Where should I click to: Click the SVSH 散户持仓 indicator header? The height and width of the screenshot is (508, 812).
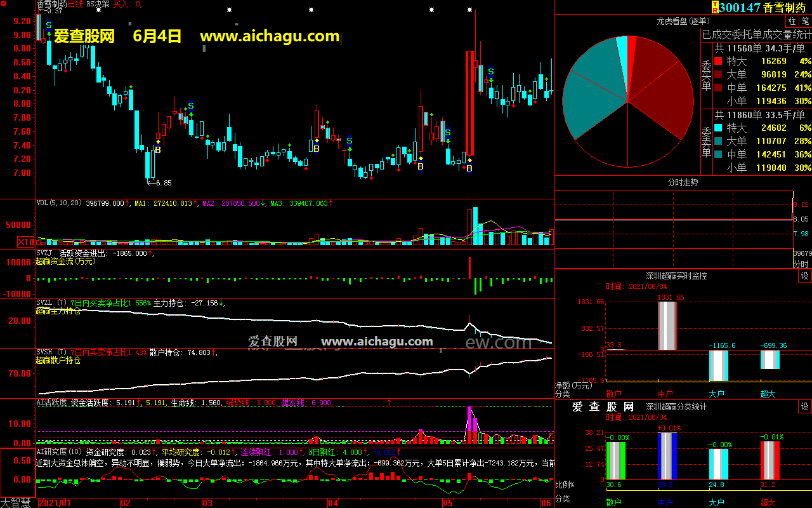point(126,352)
